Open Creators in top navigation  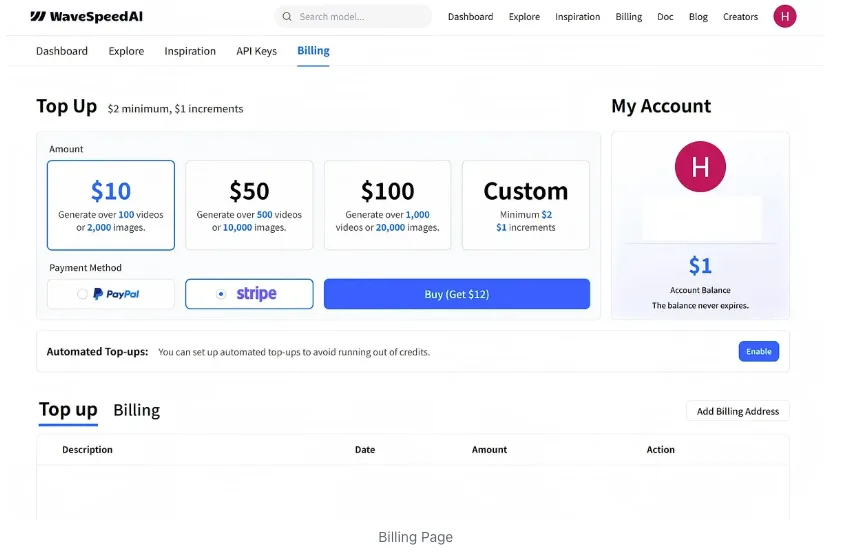click(x=740, y=17)
